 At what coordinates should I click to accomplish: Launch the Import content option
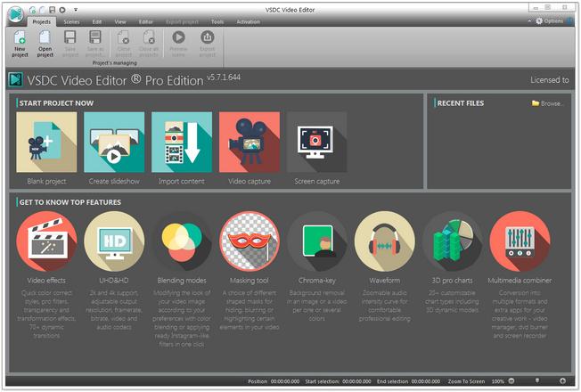(x=182, y=143)
